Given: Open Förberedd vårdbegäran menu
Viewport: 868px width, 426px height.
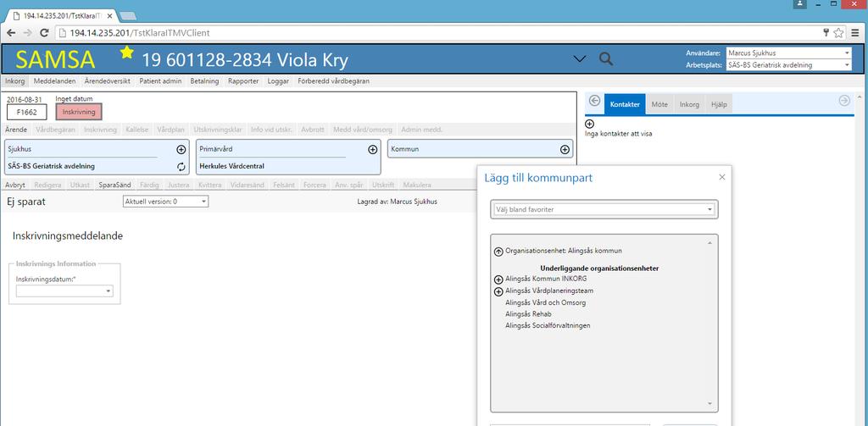Looking at the screenshot, I should 333,80.
